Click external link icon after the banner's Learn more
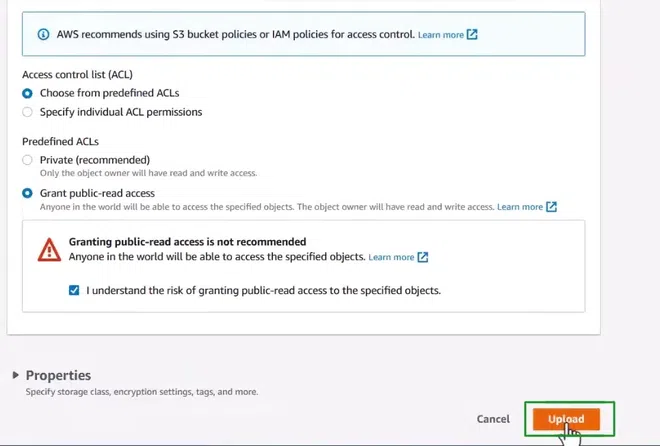660x446 pixels. (473, 34)
